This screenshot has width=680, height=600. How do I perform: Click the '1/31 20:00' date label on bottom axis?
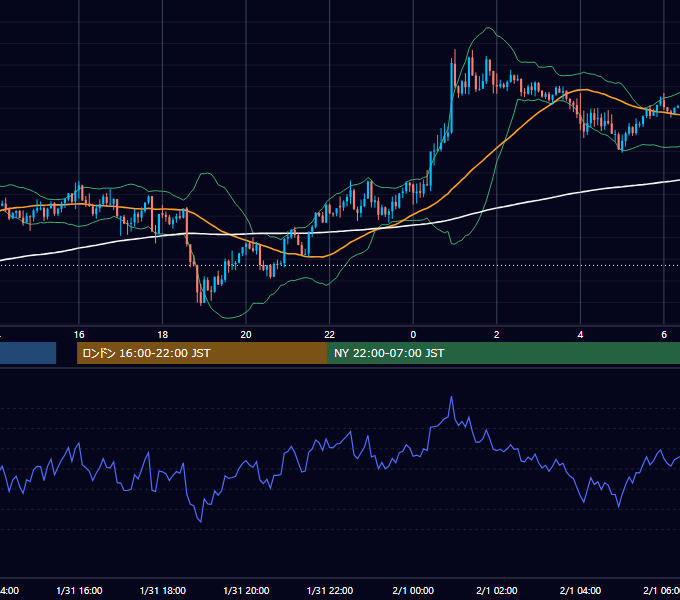pos(246,590)
